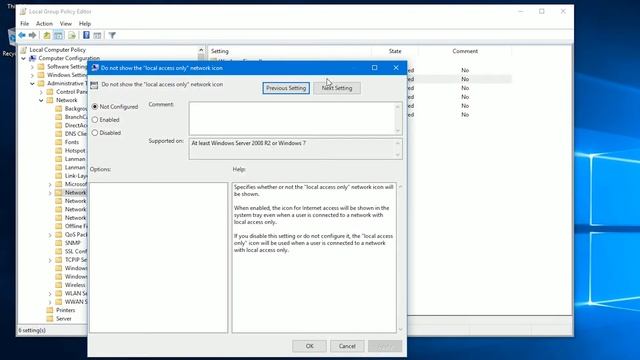This screenshot has width=640, height=360.
Task: Click Cancel in the policy dialog
Action: 347,346
